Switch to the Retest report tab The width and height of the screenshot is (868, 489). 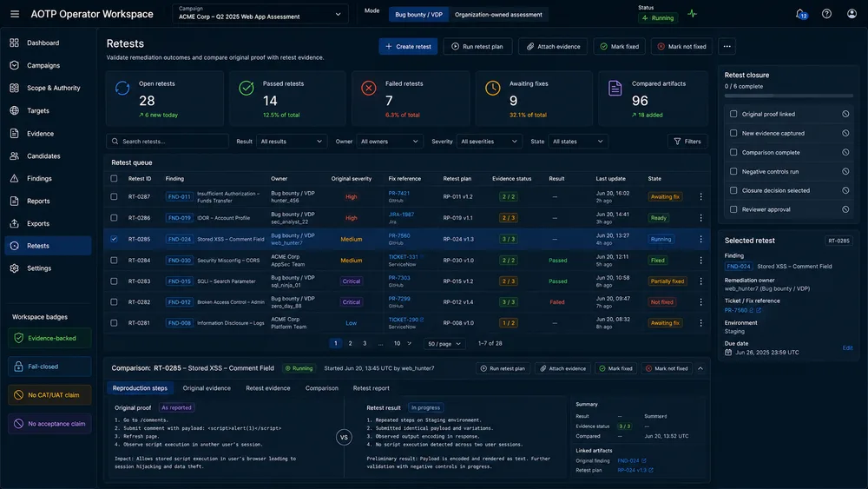[371, 388]
